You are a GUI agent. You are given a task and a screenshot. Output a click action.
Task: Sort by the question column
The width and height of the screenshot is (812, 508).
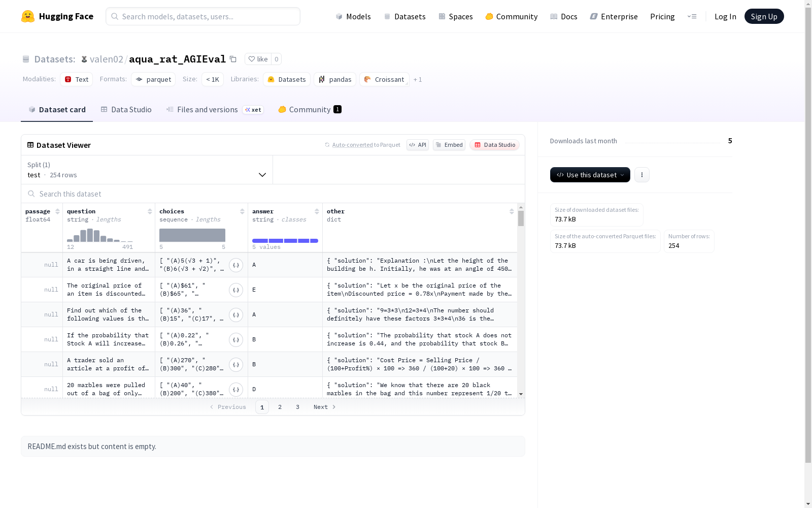[150, 211]
